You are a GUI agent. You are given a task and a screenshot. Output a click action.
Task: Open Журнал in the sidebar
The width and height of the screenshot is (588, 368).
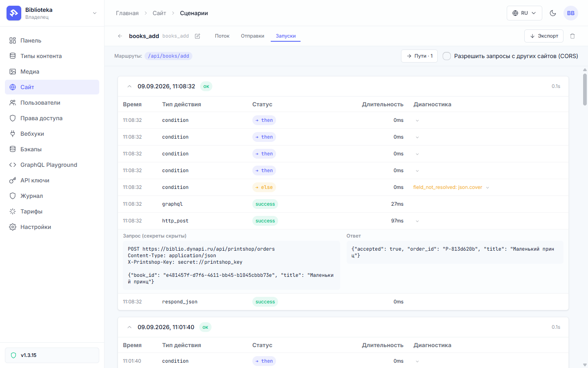pos(52,196)
